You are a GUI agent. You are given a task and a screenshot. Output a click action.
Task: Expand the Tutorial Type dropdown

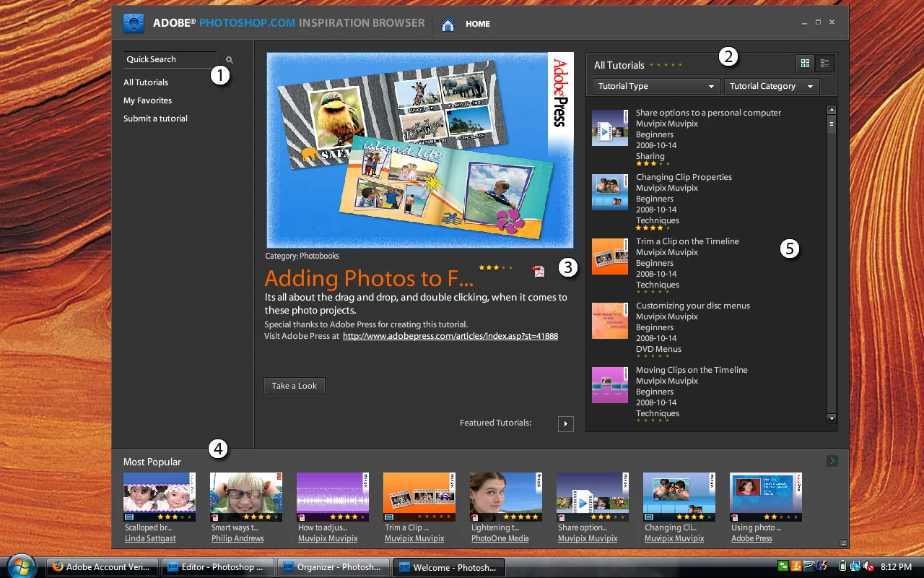click(656, 86)
